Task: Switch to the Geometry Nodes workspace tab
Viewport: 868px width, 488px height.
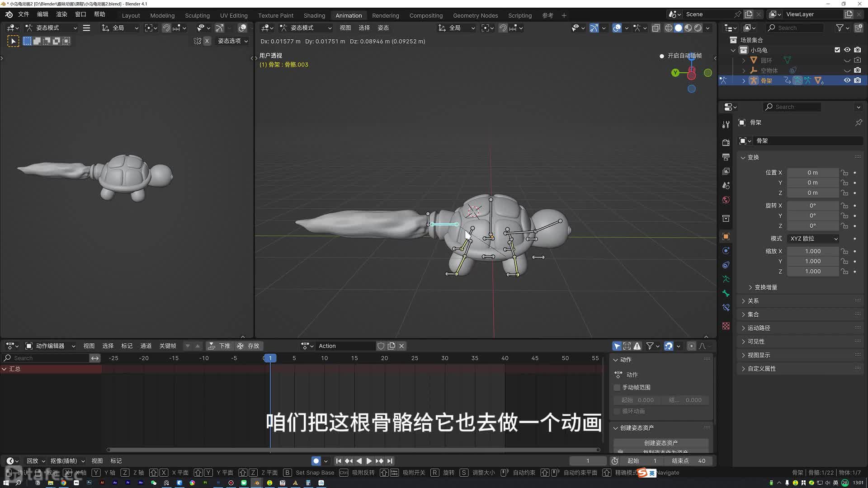Action: click(475, 15)
